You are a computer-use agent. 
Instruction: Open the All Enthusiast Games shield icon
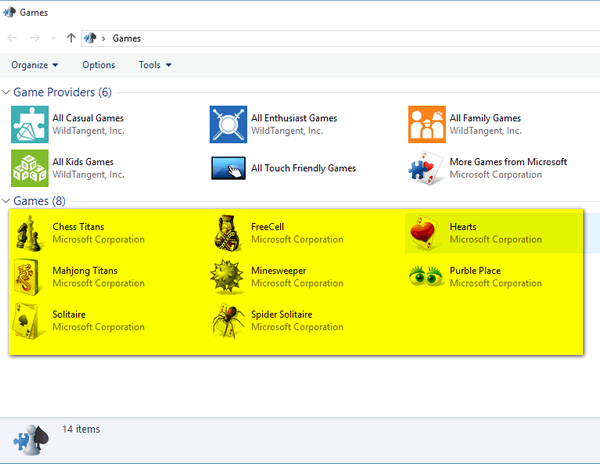[x=228, y=124]
